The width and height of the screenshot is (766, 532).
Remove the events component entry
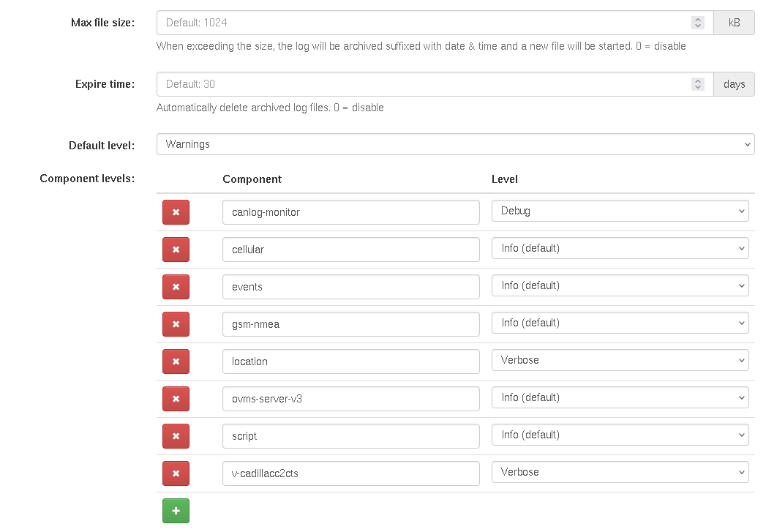176,287
